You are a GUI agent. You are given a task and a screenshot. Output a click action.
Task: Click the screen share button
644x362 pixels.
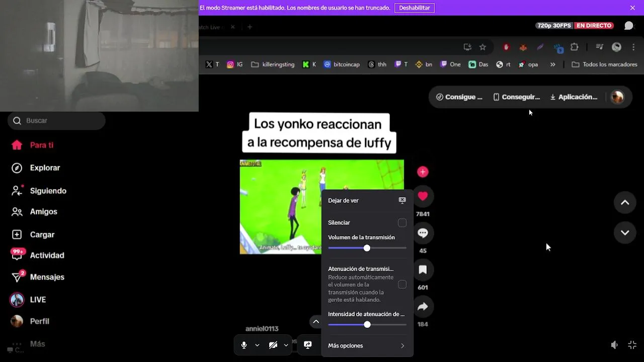pyautogui.click(x=308, y=345)
